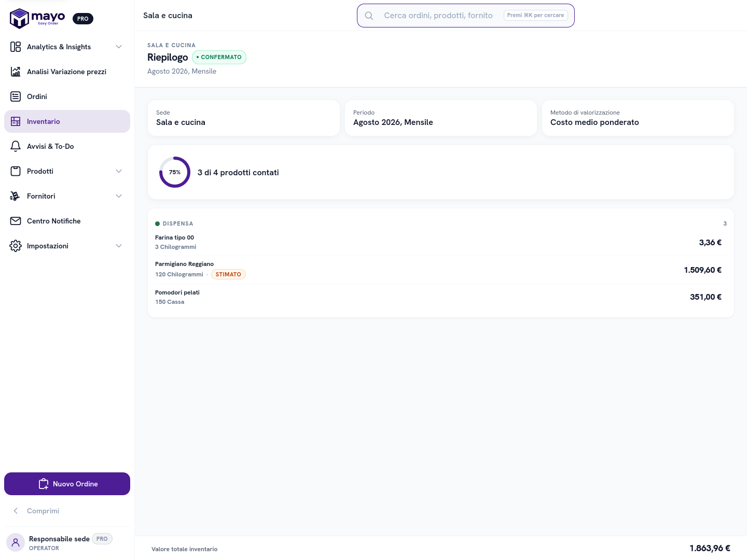This screenshot has height=560, width=747.
Task: Click the PRO badge beside the logo
Action: [83, 19]
